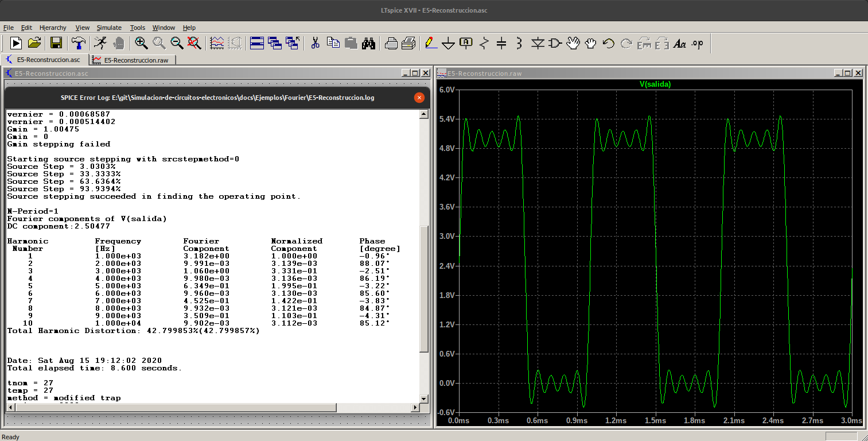
Task: Click the Undo arrow icon
Action: pyautogui.click(x=609, y=42)
